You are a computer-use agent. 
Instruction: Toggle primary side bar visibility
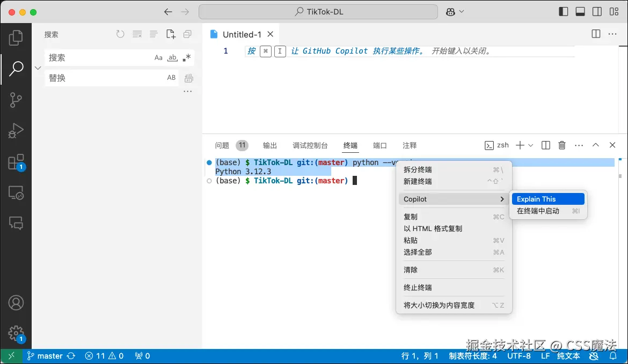click(x=564, y=12)
